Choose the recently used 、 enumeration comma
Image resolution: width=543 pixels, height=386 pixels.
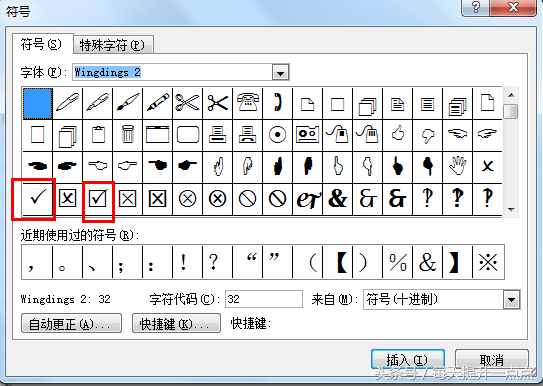(97, 262)
